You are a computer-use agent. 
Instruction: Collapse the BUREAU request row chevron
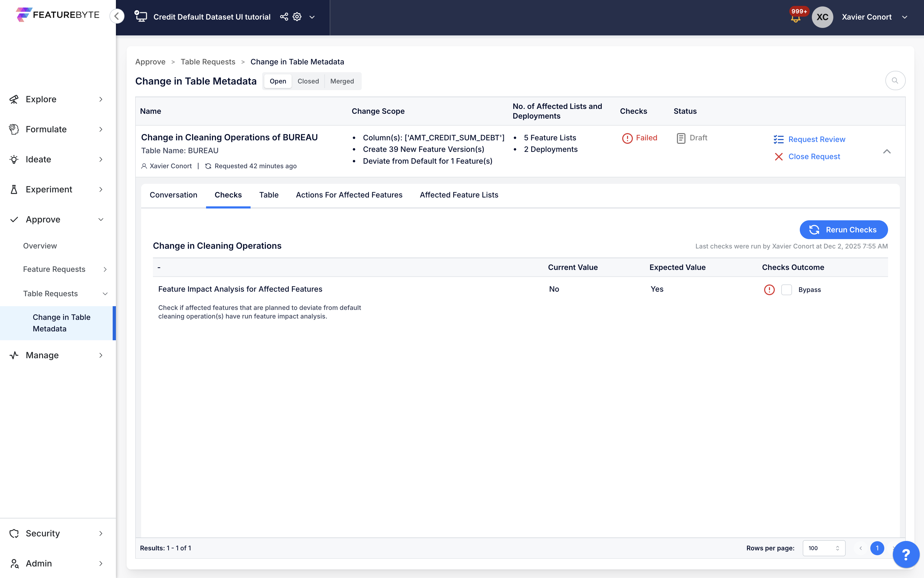pyautogui.click(x=886, y=151)
